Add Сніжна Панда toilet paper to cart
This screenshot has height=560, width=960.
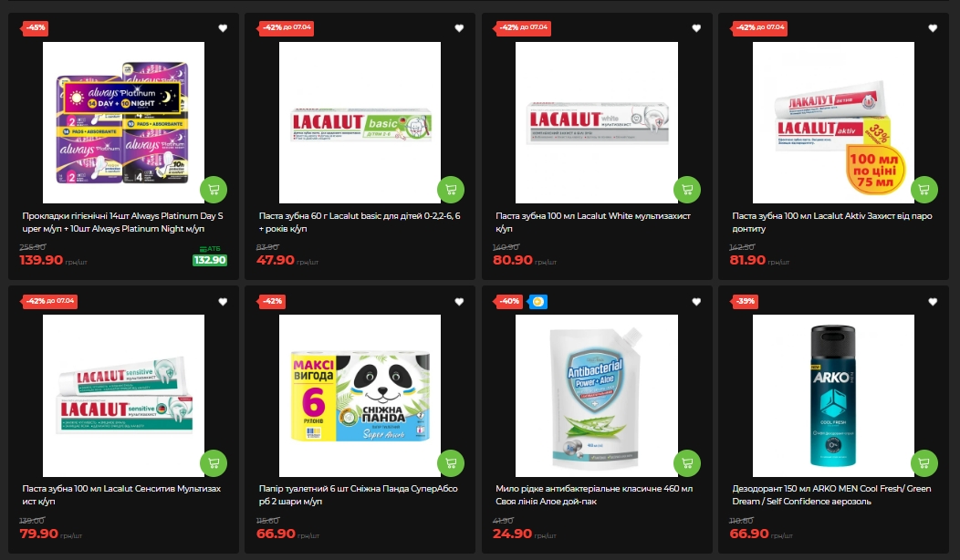(451, 463)
